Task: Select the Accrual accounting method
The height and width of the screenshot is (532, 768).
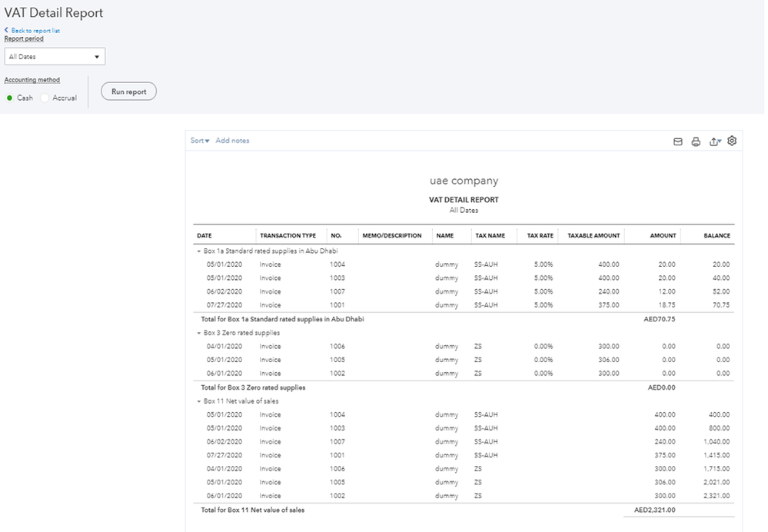Action: tap(45, 98)
